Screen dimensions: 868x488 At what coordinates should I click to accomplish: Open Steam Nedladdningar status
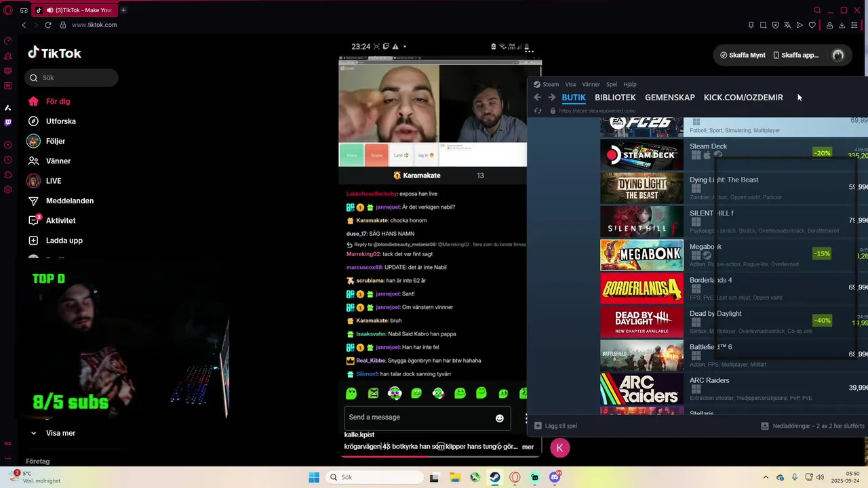coord(812,426)
